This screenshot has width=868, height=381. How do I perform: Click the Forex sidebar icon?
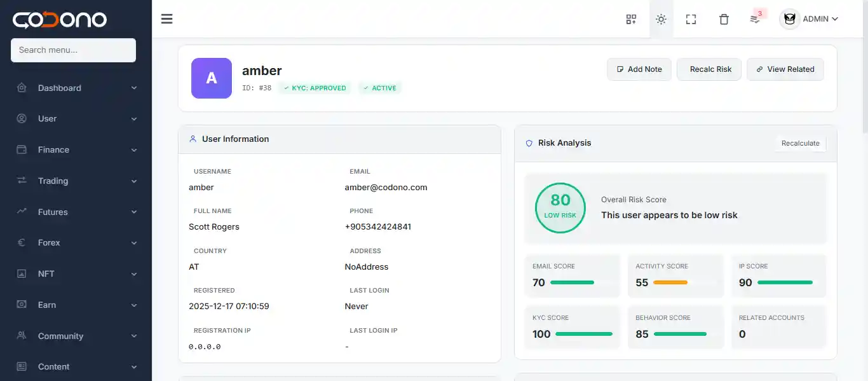coord(22,242)
